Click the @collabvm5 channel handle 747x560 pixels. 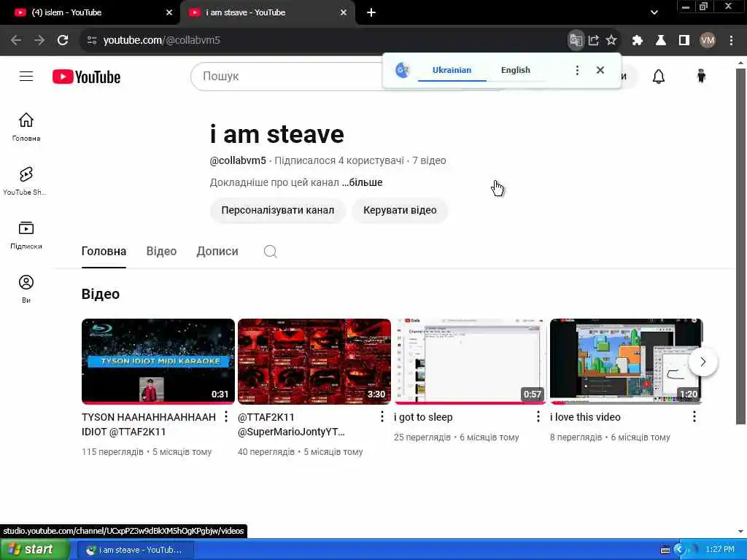pyautogui.click(x=238, y=160)
